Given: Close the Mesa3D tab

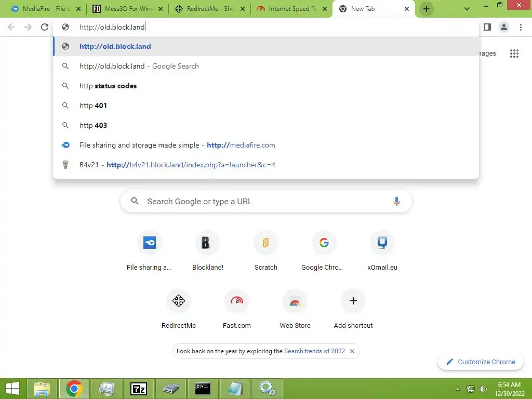Looking at the screenshot, I should pos(161,9).
